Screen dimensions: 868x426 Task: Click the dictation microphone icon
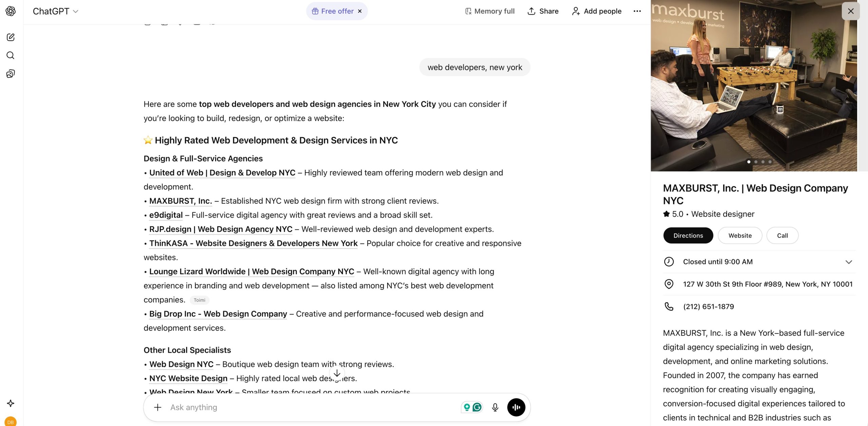[x=495, y=407]
